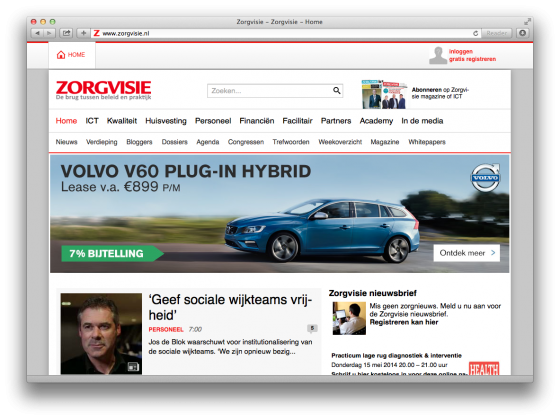Click Abonneren op Zorgvisie magazine link

pos(440,93)
